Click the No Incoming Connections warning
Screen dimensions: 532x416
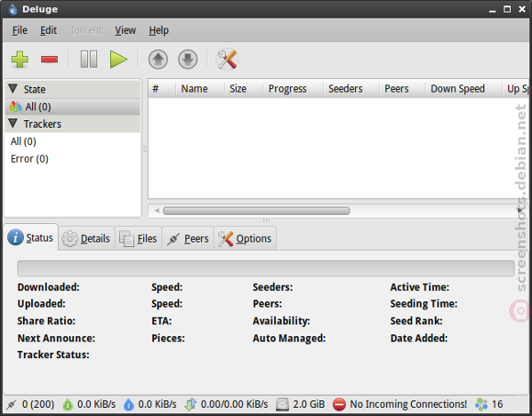pyautogui.click(x=400, y=404)
